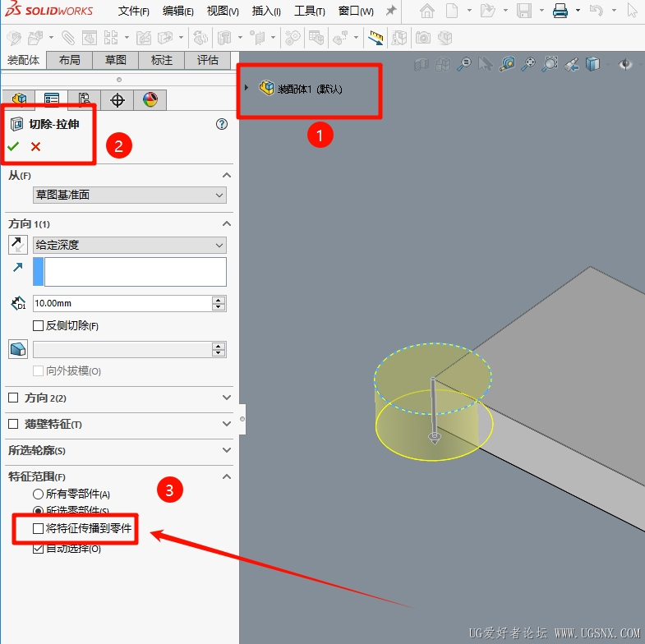
Task: Open the 草图基准面 start condition dropdown
Action: (x=130, y=195)
